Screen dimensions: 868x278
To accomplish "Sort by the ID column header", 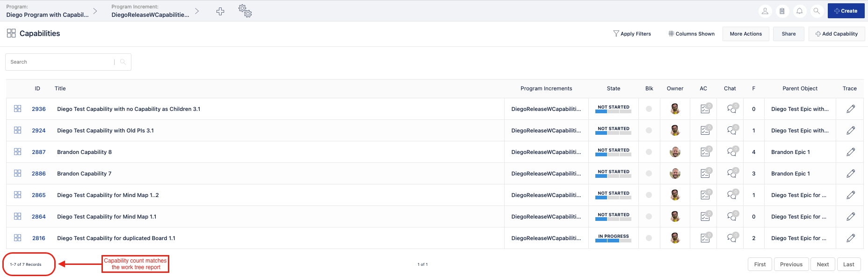I will click(37, 88).
